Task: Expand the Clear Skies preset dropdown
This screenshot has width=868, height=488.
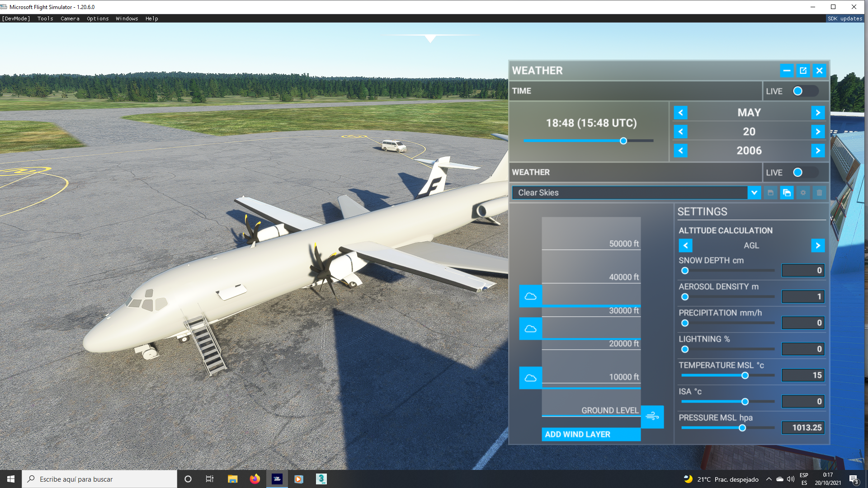Action: 754,193
